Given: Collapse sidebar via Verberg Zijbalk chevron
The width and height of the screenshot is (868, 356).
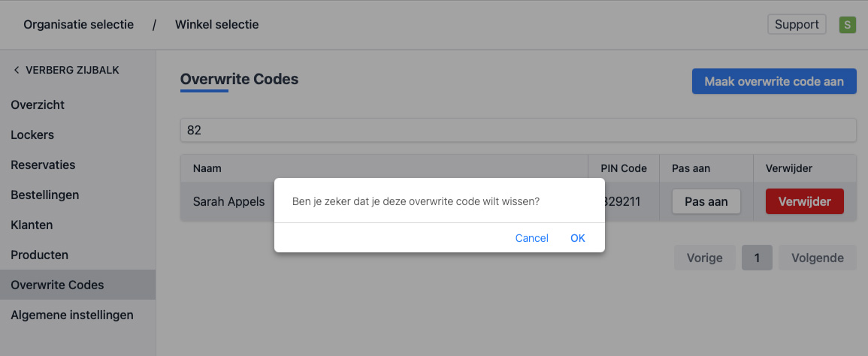Looking at the screenshot, I should (x=17, y=71).
